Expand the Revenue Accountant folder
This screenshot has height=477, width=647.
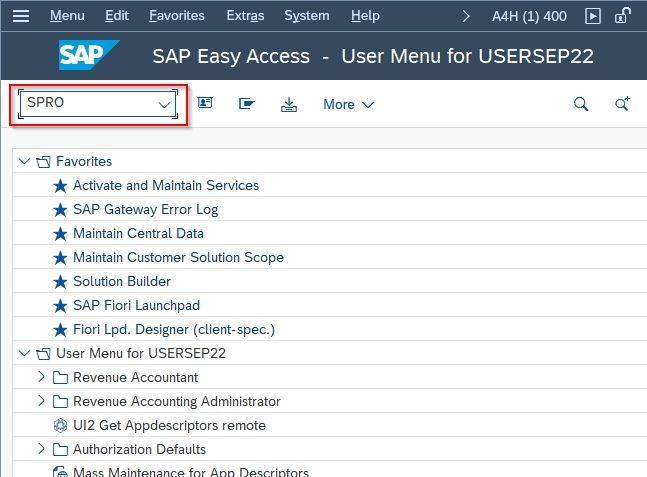(41, 377)
